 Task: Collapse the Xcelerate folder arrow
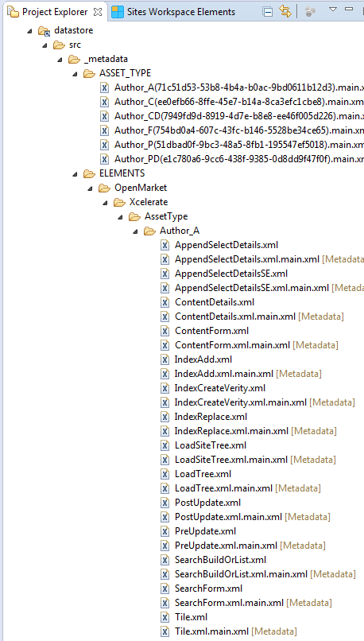point(105,203)
